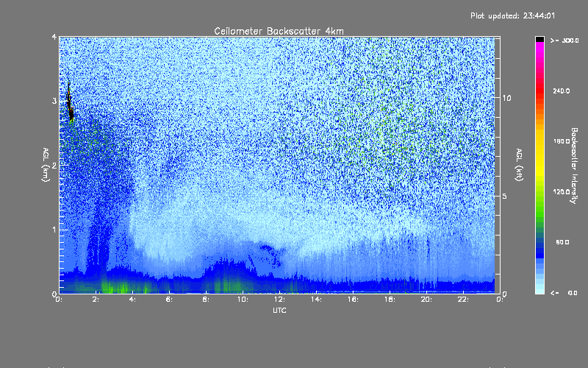Click the black-red cloud spike near 3 km

(x=70, y=103)
